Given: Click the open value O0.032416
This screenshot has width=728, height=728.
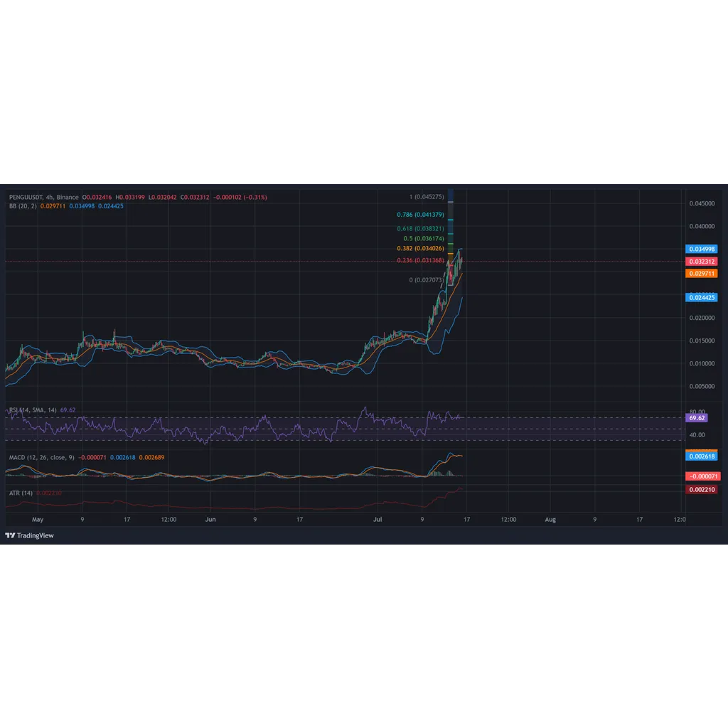Looking at the screenshot, I should point(97,198).
